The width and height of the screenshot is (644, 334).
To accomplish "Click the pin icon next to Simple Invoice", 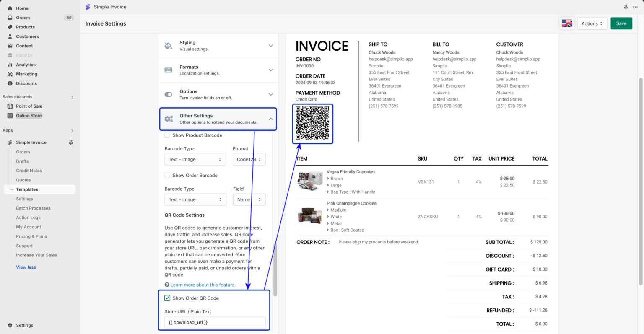I will 71,142.
